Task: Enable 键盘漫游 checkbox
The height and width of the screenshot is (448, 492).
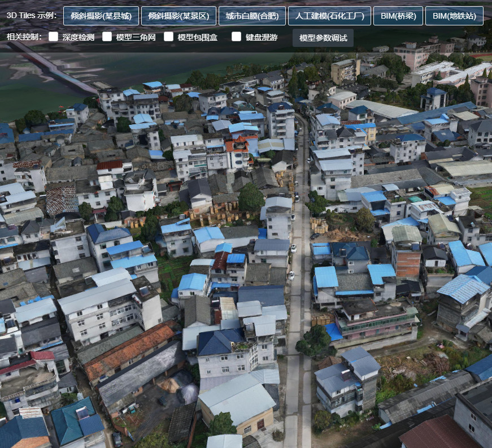Action: coord(236,37)
